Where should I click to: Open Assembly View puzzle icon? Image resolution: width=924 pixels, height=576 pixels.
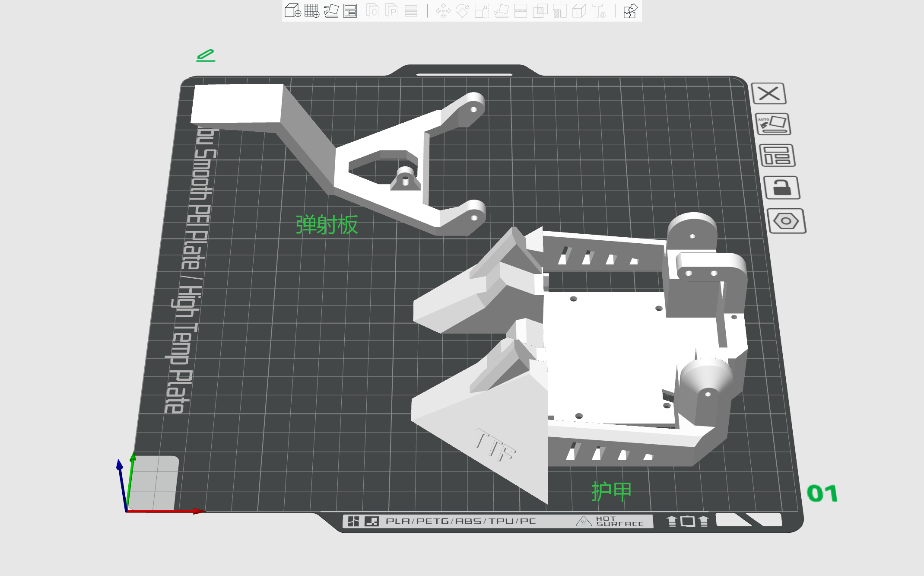630,11
